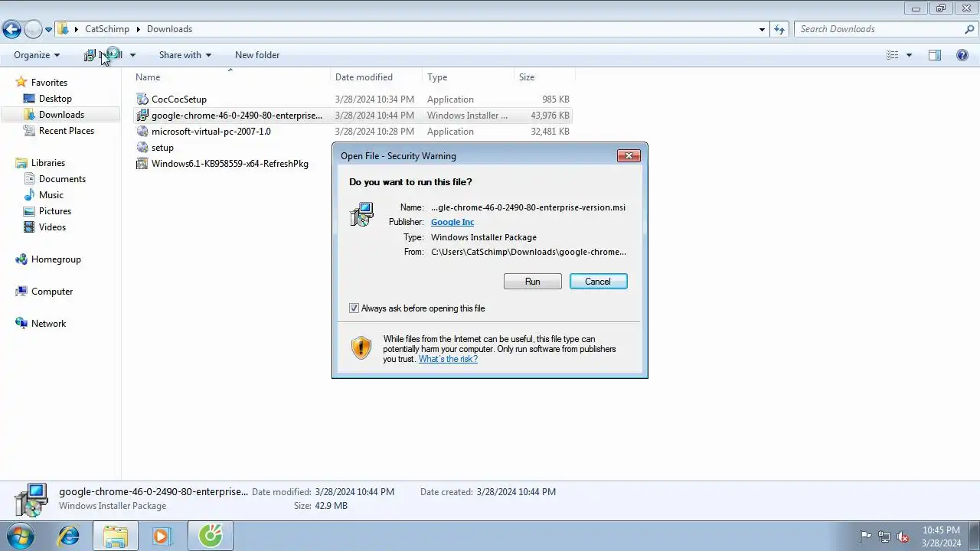Viewport: 980px width, 551px height.
Task: Click the Libraries icon in navigation pane
Action: click(x=21, y=163)
